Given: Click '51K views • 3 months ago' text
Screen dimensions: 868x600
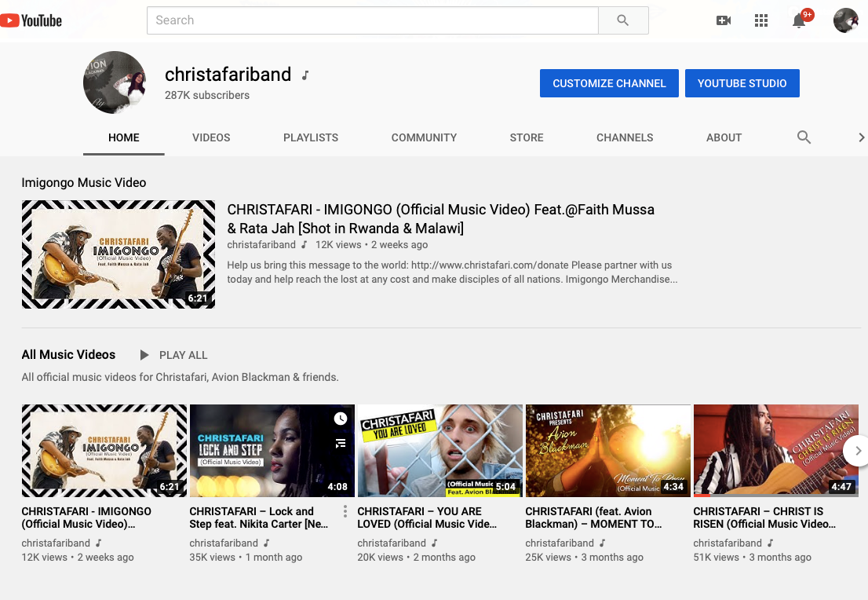Looking at the screenshot, I should (753, 558).
